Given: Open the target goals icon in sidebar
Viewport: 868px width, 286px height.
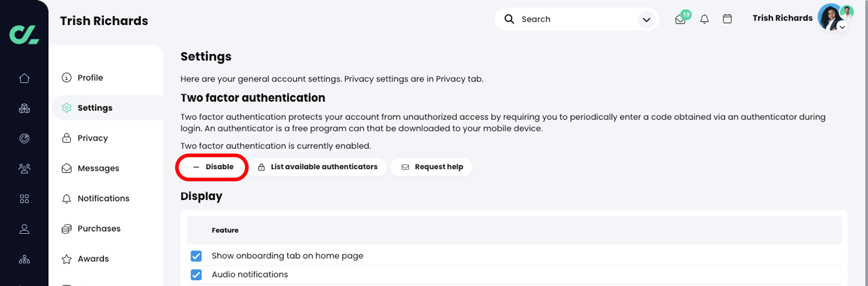Looking at the screenshot, I should [24, 139].
